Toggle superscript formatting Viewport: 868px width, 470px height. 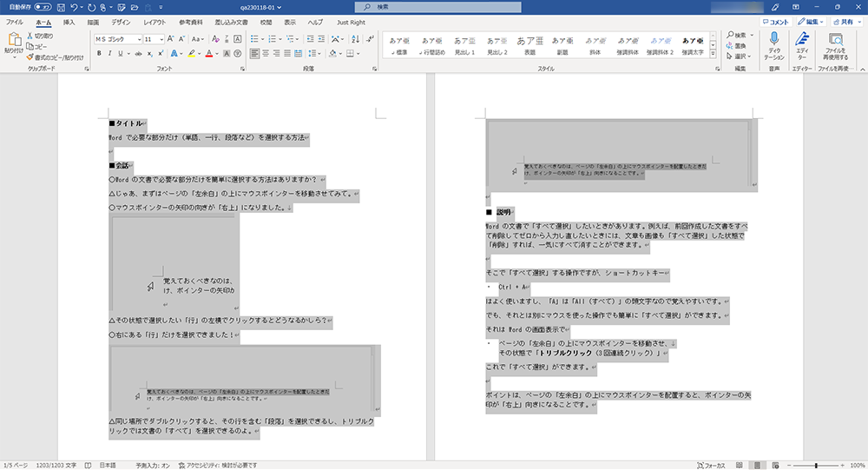click(x=161, y=53)
